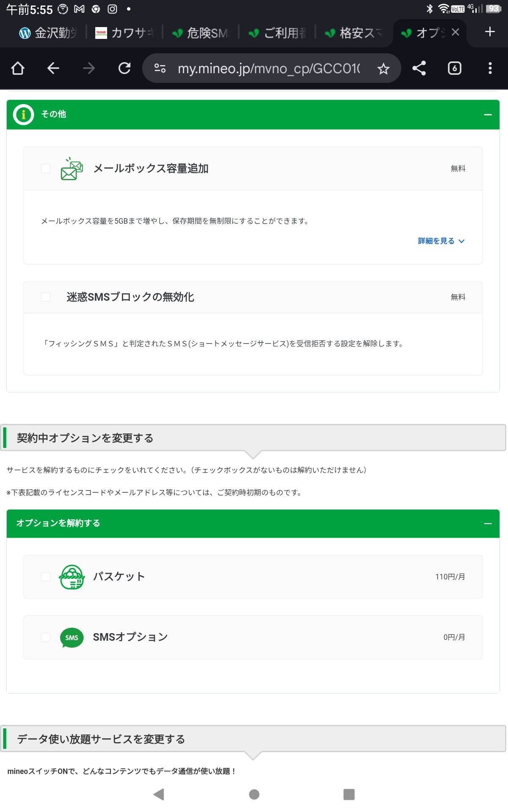This screenshot has height=812, width=508.
Task: Go back using the back arrow
Action: point(53,68)
